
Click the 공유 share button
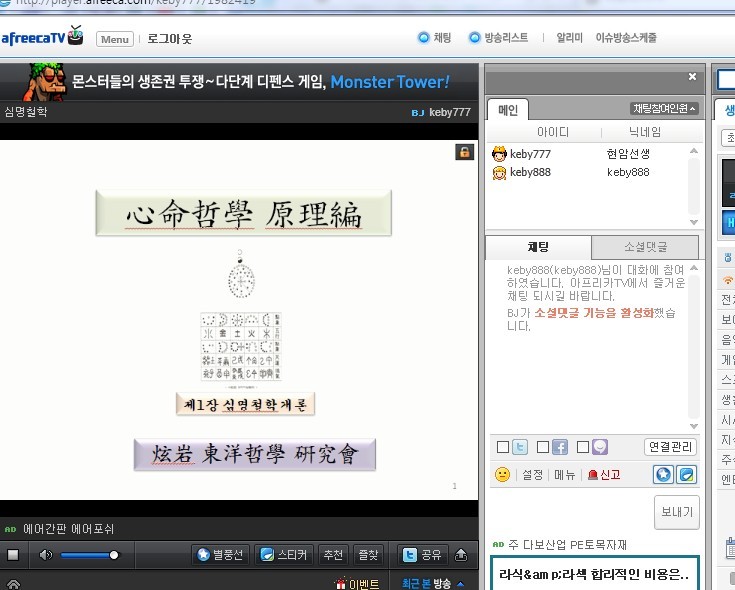422,555
